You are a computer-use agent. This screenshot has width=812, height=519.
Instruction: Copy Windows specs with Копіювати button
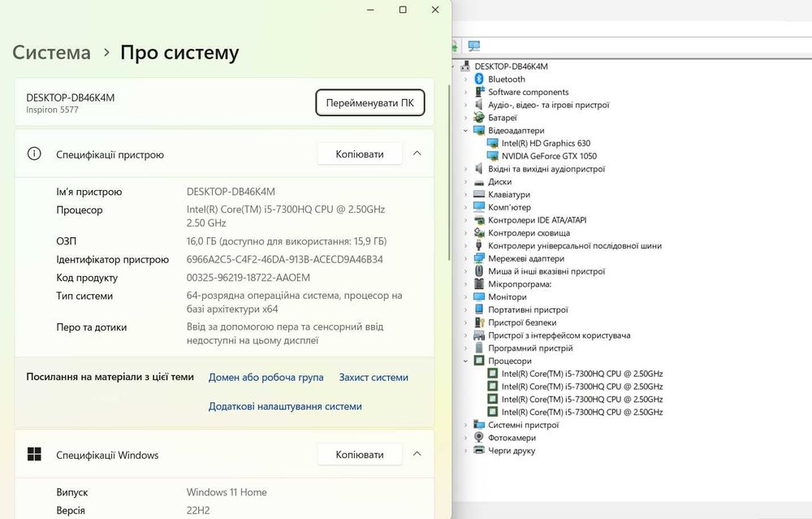pos(360,454)
